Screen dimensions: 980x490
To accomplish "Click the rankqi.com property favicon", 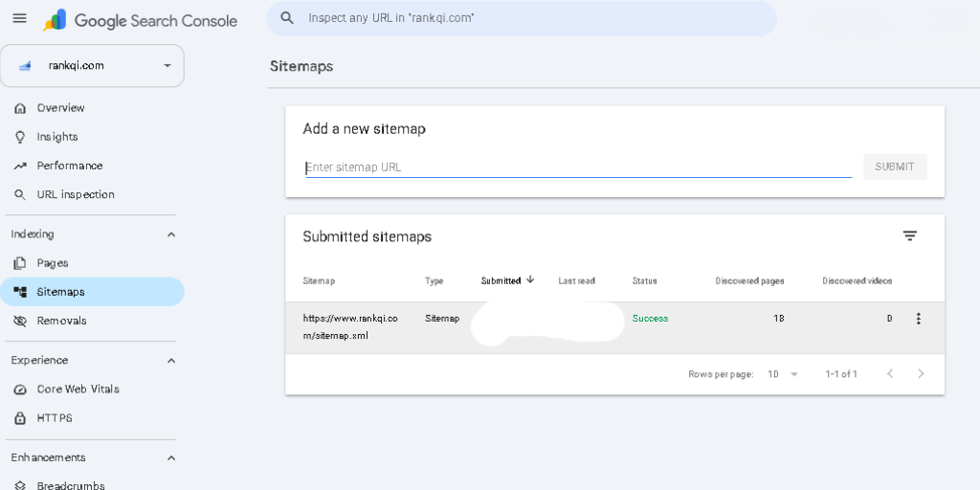I will [x=25, y=66].
